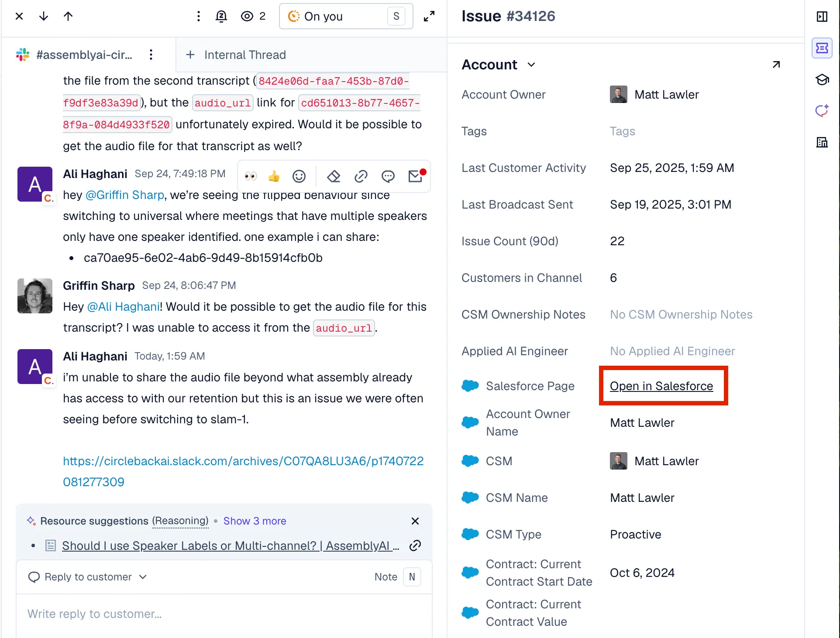Open the emoji picker smiley icon
This screenshot has height=638, width=840.
click(299, 176)
